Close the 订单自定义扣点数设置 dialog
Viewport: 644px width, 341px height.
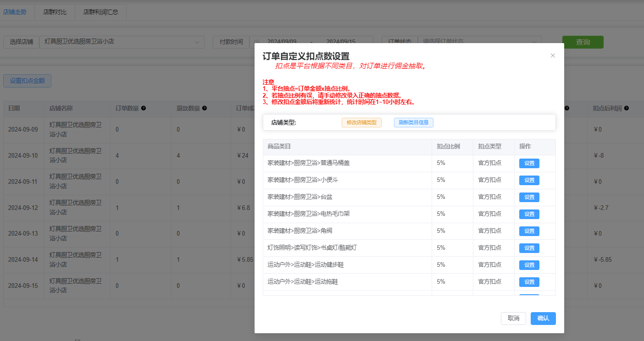[x=553, y=55]
